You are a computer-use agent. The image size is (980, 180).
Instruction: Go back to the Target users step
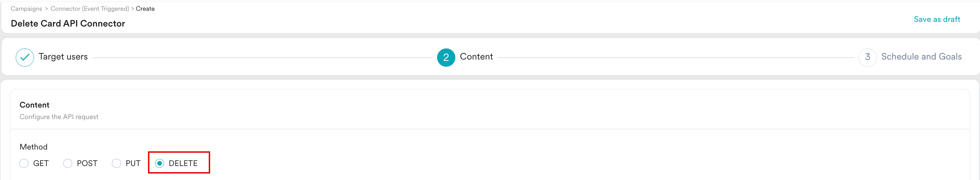tap(63, 56)
